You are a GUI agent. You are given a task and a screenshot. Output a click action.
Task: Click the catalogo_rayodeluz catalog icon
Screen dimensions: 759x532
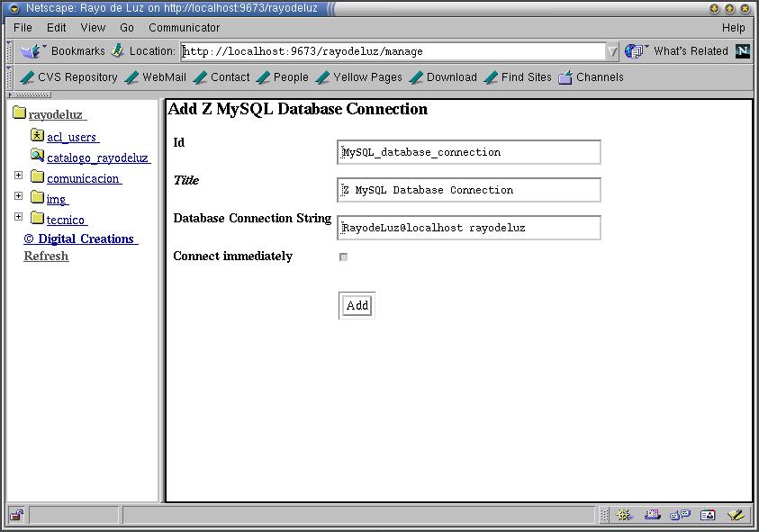[37, 155]
